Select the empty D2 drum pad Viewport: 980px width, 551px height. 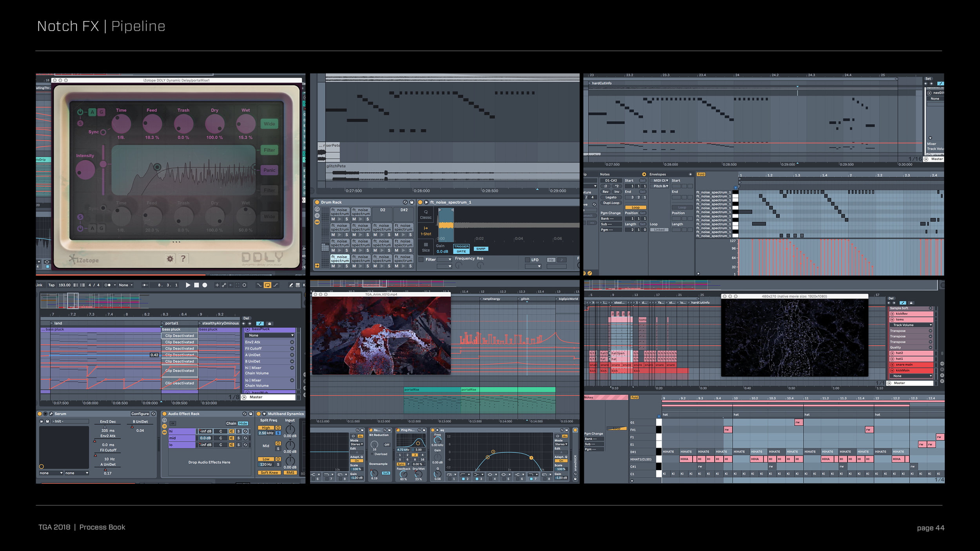(x=383, y=214)
